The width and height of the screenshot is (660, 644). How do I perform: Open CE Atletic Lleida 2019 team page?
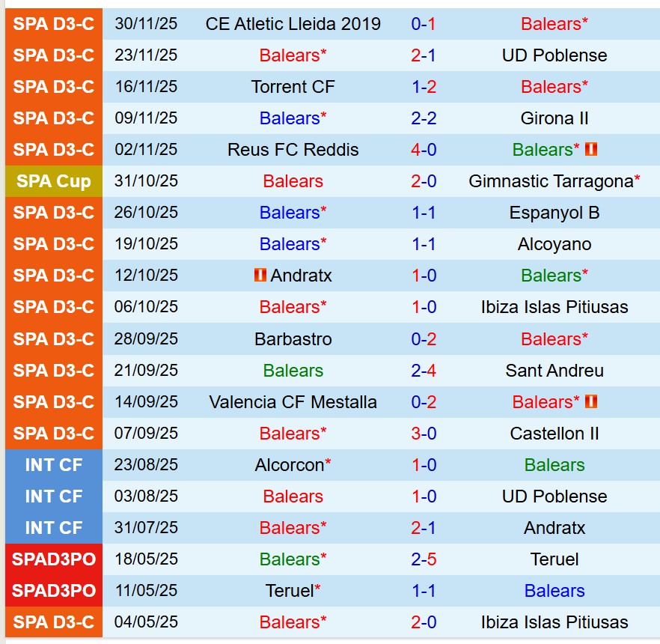(293, 24)
